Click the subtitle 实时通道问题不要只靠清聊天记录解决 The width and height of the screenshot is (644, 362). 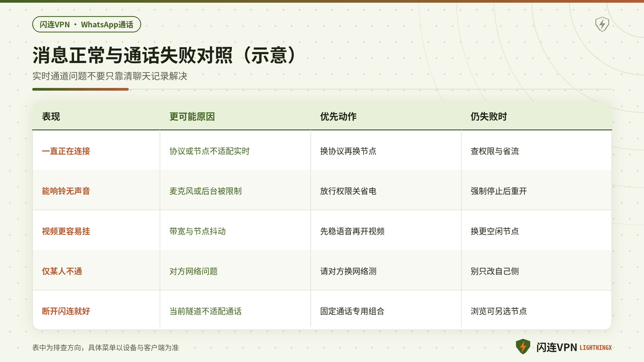coord(109,76)
